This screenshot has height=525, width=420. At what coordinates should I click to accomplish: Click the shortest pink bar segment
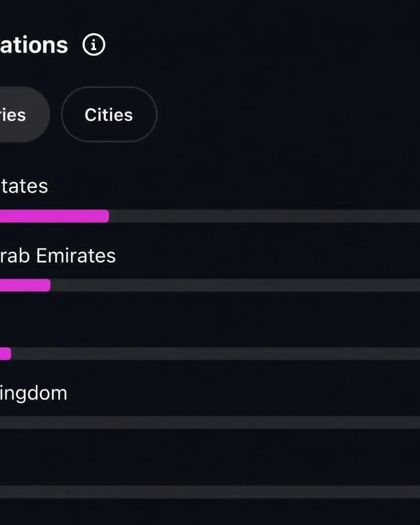coord(5,354)
